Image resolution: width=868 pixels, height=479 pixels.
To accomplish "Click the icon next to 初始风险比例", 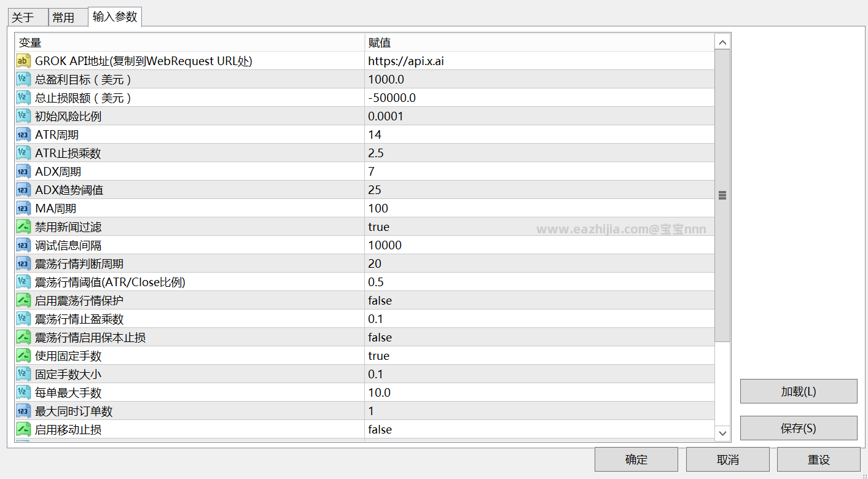I will point(23,116).
